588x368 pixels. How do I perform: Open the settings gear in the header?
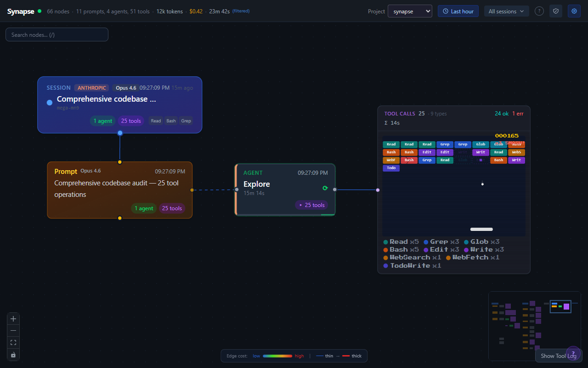coord(574,11)
